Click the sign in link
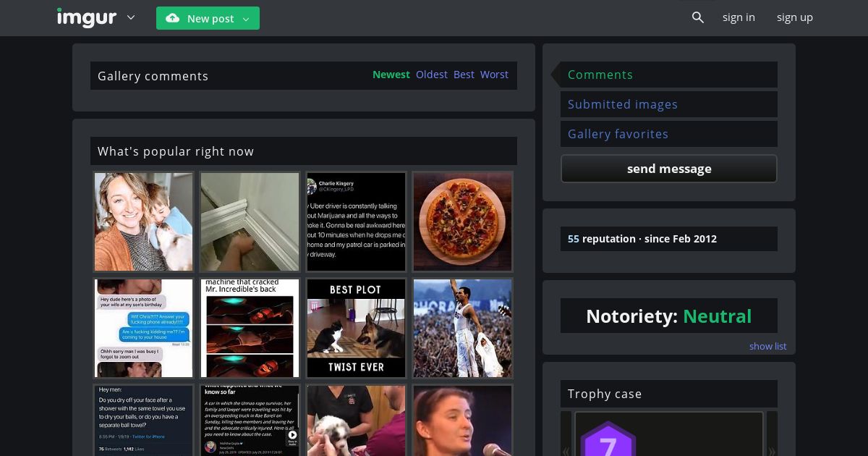The height and width of the screenshot is (456, 868). pyautogui.click(x=739, y=17)
